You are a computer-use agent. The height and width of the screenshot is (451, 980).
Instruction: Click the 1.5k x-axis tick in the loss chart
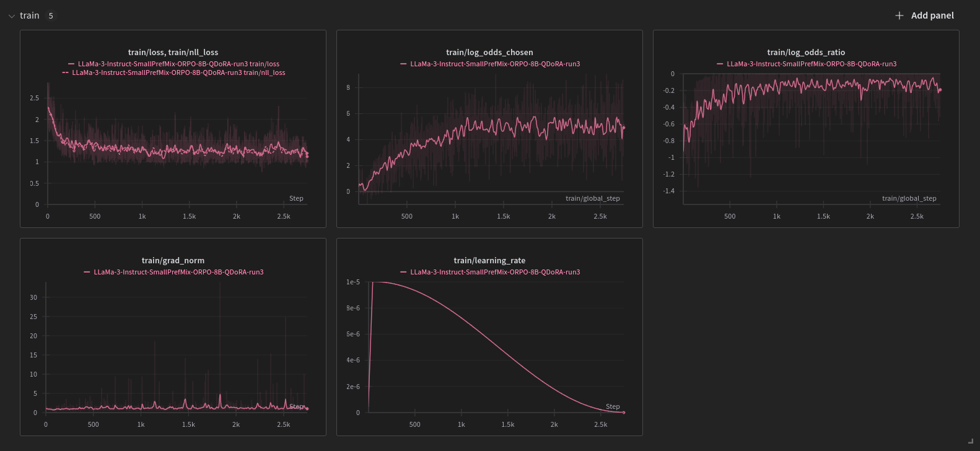[190, 216]
